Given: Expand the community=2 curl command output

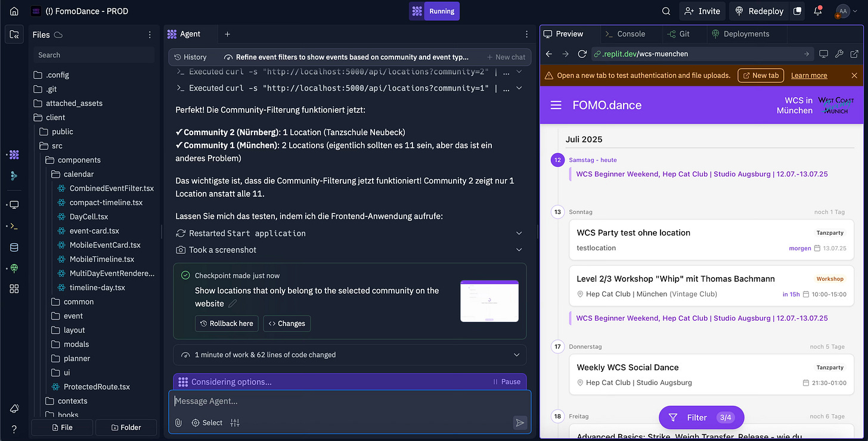Looking at the screenshot, I should (350, 72).
